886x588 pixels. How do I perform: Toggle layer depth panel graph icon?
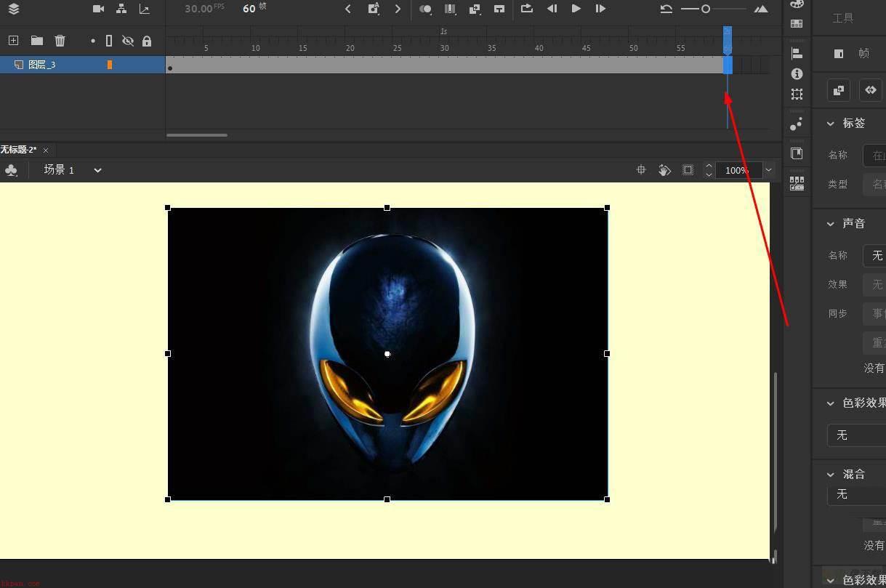click(x=144, y=9)
